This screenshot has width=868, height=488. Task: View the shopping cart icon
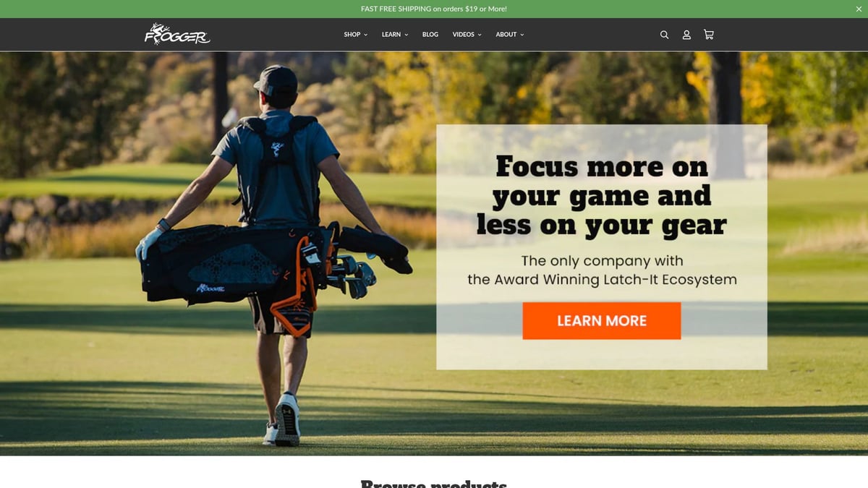(709, 35)
